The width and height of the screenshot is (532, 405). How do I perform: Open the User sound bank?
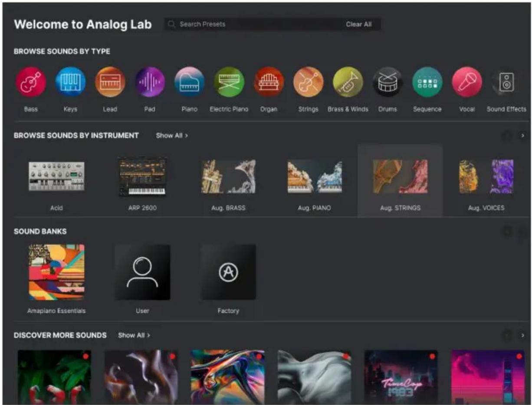coord(142,272)
